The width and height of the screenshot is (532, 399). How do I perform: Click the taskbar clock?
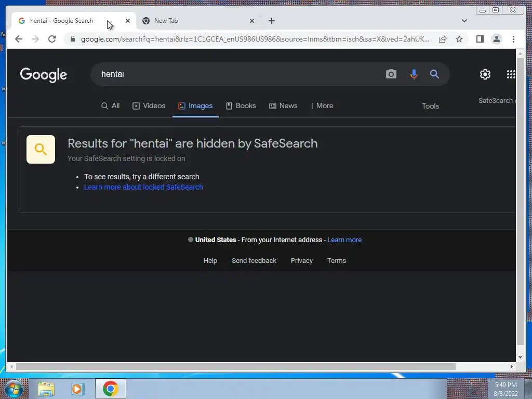(x=506, y=389)
